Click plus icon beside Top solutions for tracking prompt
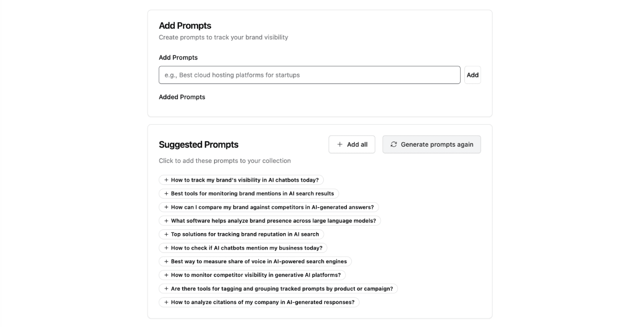644x327 pixels. tap(166, 234)
